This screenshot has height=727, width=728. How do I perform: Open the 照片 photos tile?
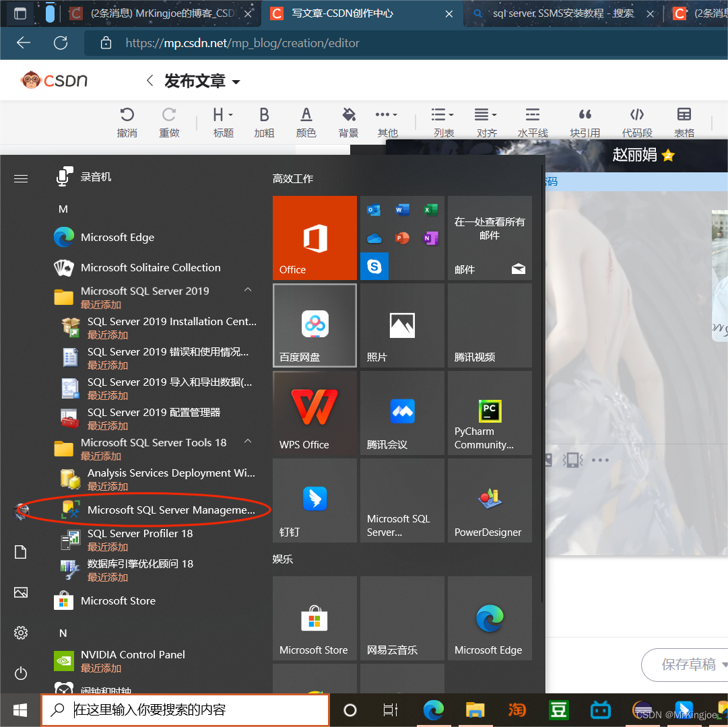[402, 325]
